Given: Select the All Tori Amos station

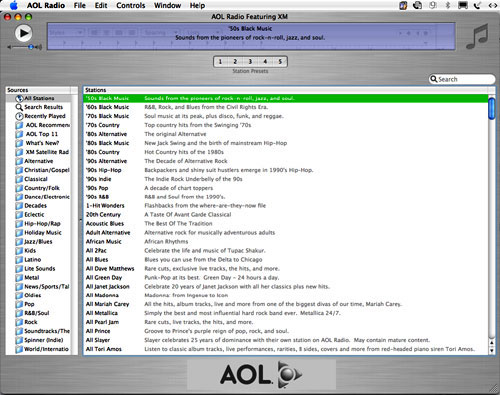Looking at the screenshot, I should (285, 349).
